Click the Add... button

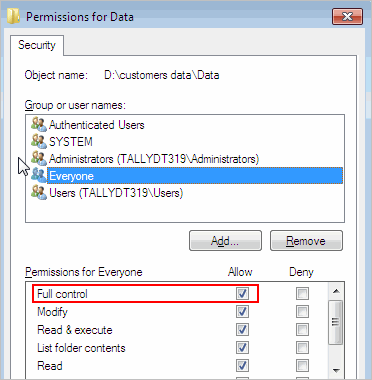[x=225, y=240]
